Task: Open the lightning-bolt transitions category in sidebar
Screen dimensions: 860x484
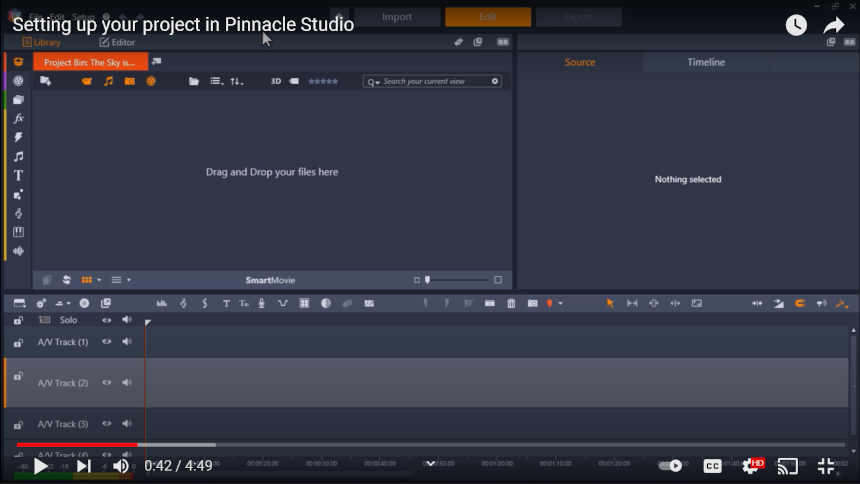Action: coord(18,137)
